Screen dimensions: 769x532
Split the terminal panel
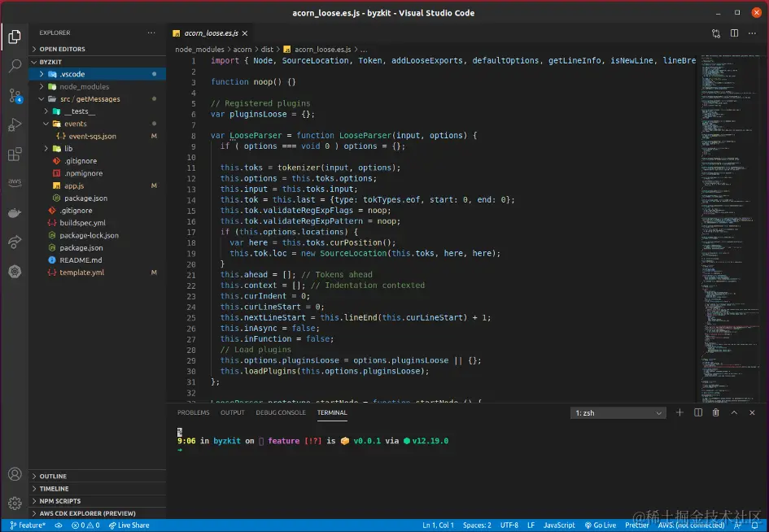click(698, 412)
